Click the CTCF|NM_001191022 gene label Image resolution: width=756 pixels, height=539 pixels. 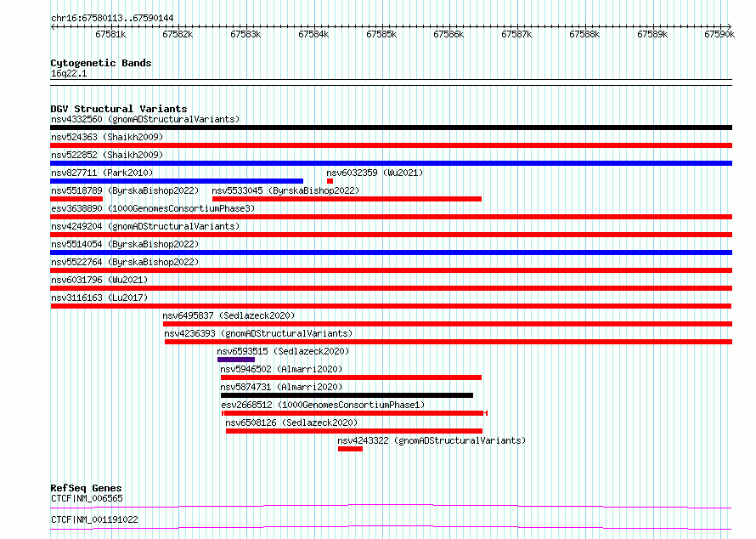pos(94,519)
